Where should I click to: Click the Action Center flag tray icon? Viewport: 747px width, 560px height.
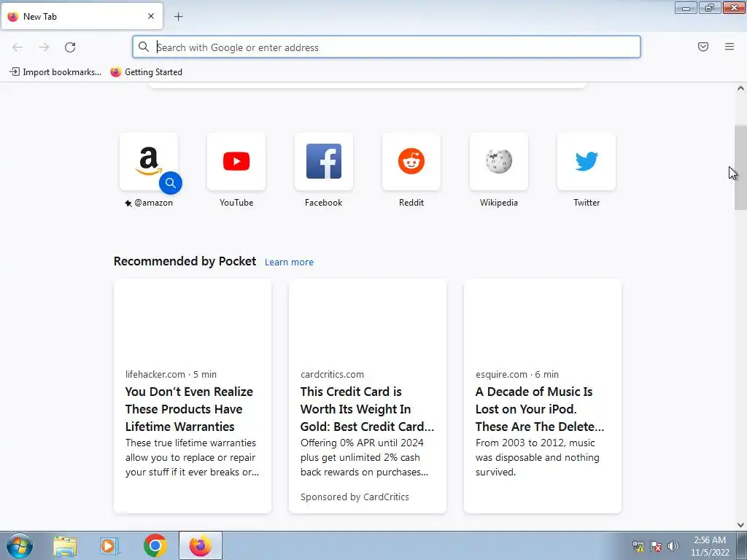click(656, 546)
